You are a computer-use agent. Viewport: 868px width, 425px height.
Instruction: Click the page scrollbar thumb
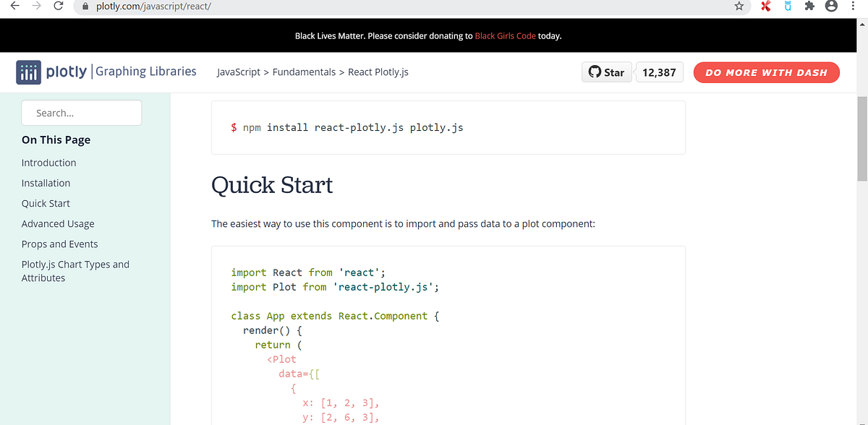click(x=862, y=137)
